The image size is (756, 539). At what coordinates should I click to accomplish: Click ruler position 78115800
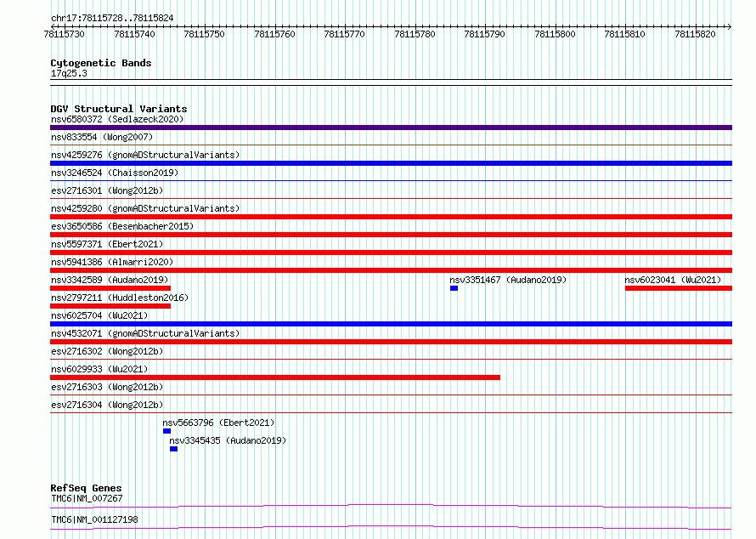pos(555,34)
